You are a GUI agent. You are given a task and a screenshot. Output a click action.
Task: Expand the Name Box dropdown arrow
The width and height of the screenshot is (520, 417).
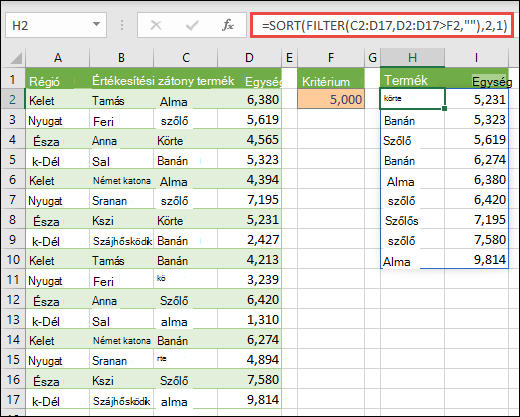(x=96, y=24)
